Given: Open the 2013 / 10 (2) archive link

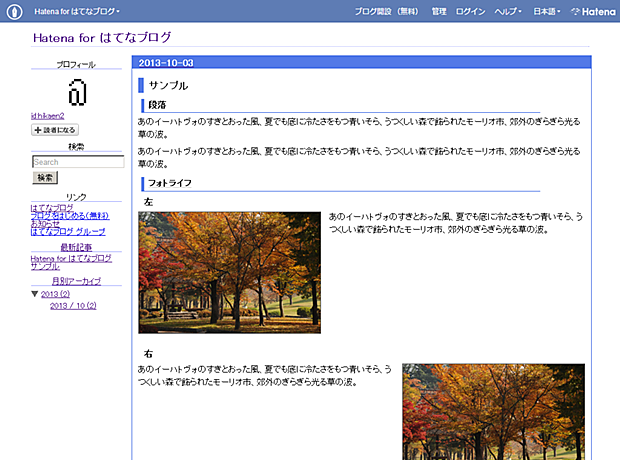Looking at the screenshot, I should (x=73, y=306).
